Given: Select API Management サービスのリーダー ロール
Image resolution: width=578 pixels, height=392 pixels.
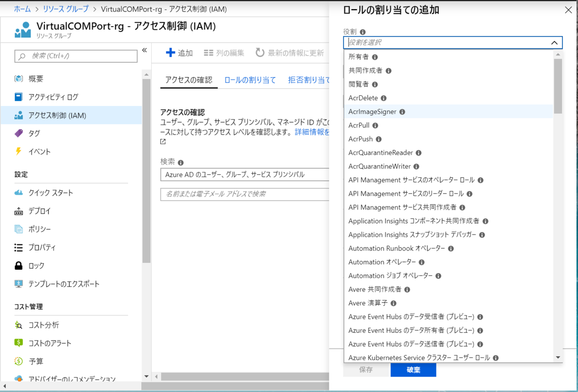Looking at the screenshot, I should coord(448,194).
